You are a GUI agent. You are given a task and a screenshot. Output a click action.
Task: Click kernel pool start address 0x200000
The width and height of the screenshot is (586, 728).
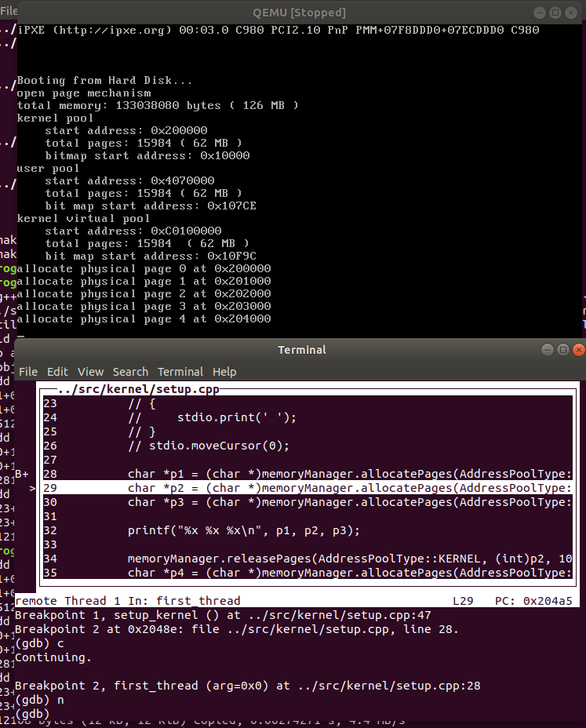(x=126, y=130)
